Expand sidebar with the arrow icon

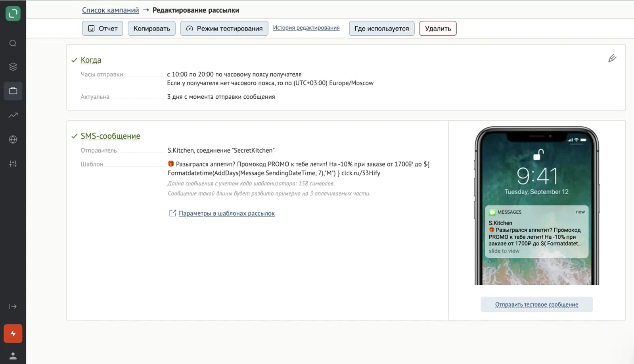13,307
